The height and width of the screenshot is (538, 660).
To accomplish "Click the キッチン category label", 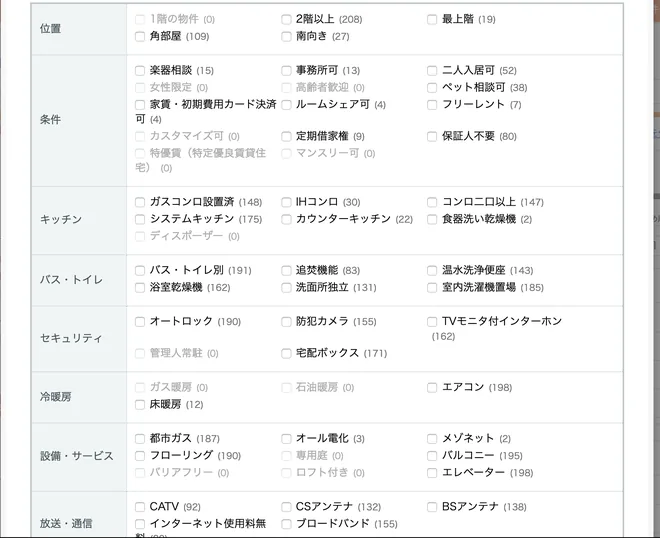I will [x=61, y=219].
